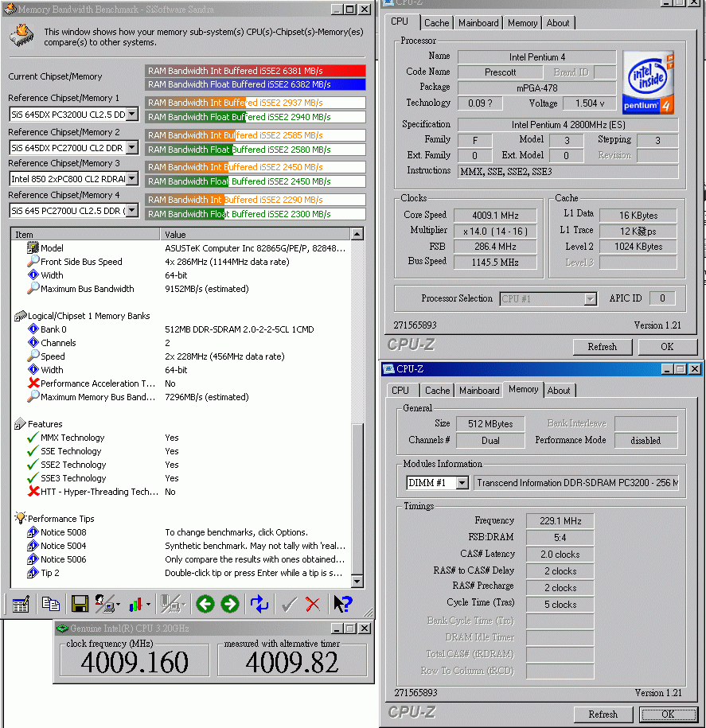Screen dimensions: 706x728
Task: Select the Maximum Bus Bandwidth row
Action: 181,289
